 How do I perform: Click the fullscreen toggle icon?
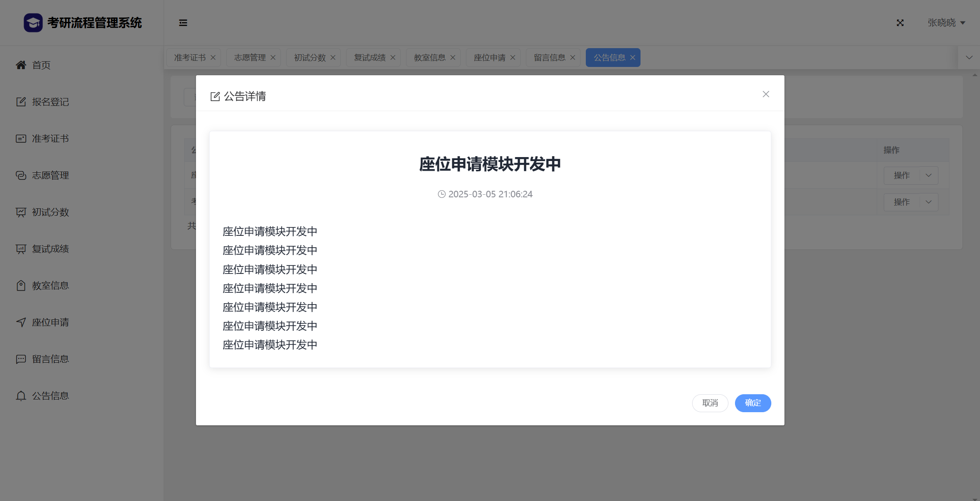click(x=900, y=23)
